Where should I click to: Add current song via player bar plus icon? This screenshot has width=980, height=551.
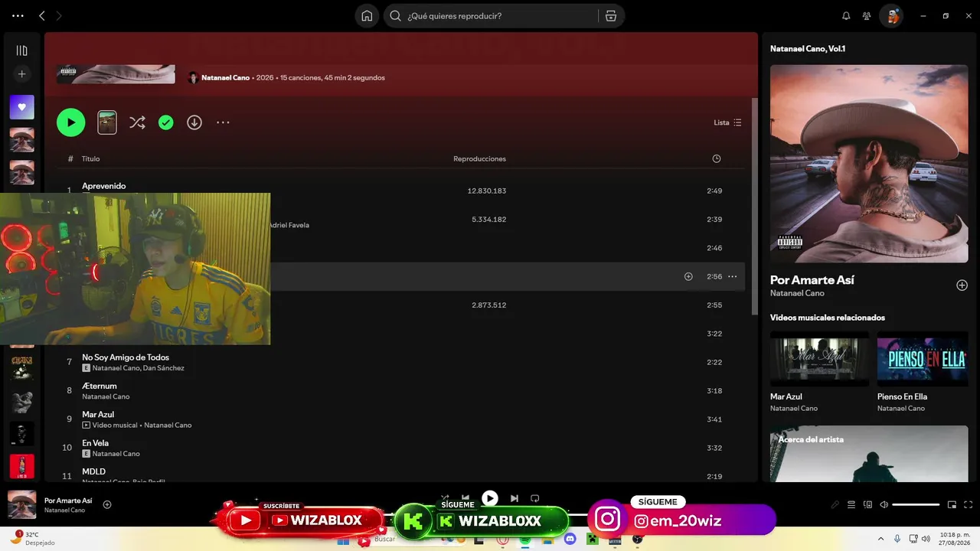[107, 504]
